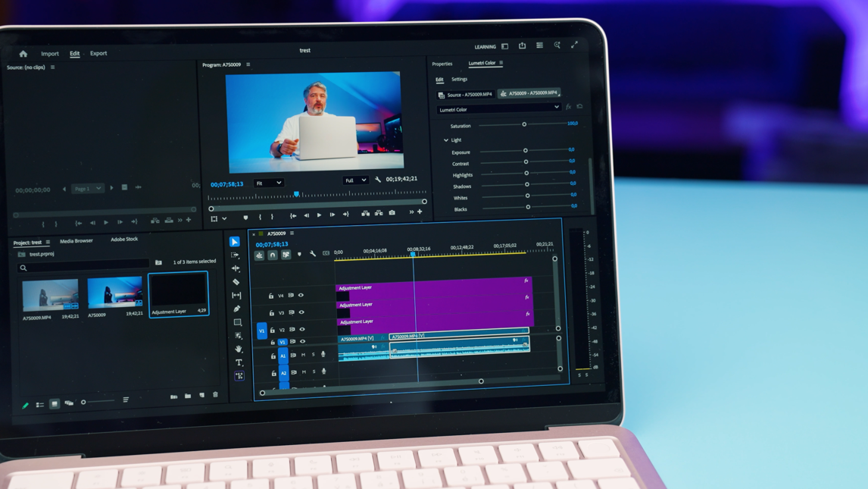Open the Fit zoom level dropdown
Screen dimensions: 868x489
click(x=268, y=183)
